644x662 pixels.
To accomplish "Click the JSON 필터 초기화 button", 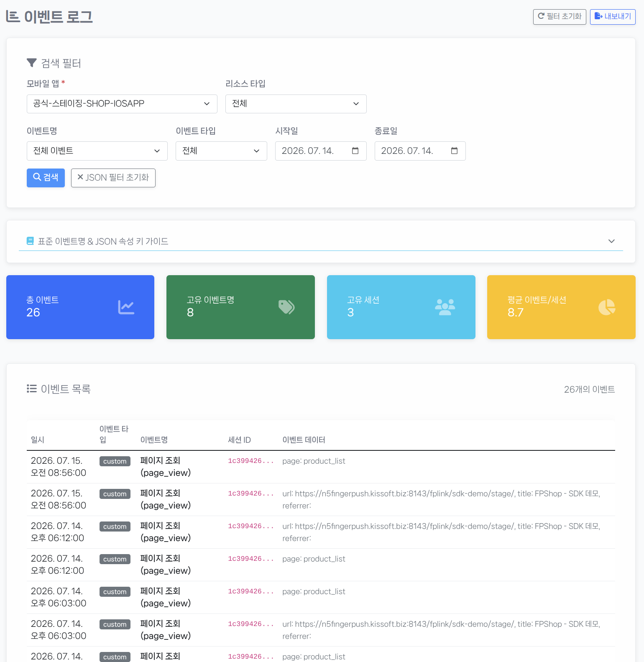I will tap(113, 178).
